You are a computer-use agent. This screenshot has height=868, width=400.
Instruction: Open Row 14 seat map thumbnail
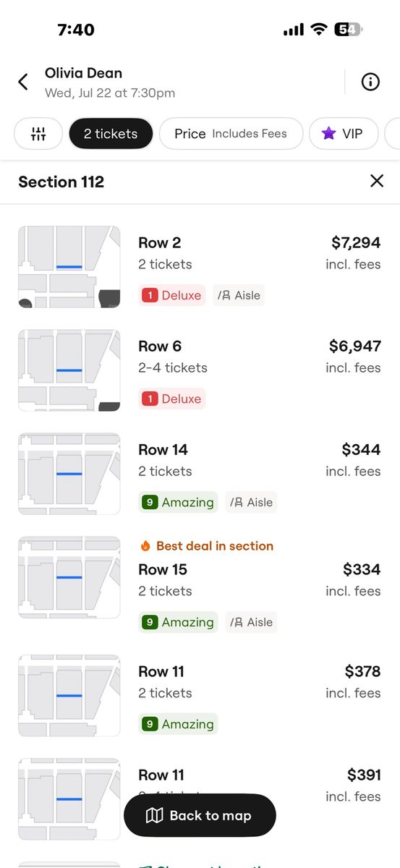69,474
